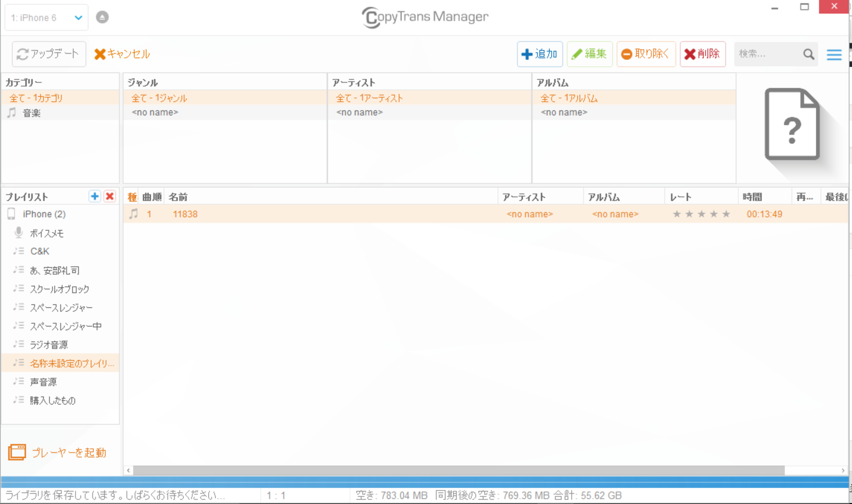This screenshot has width=852, height=504.
Task: Click the microphone icon beside ボイスメモ
Action: tap(19, 232)
